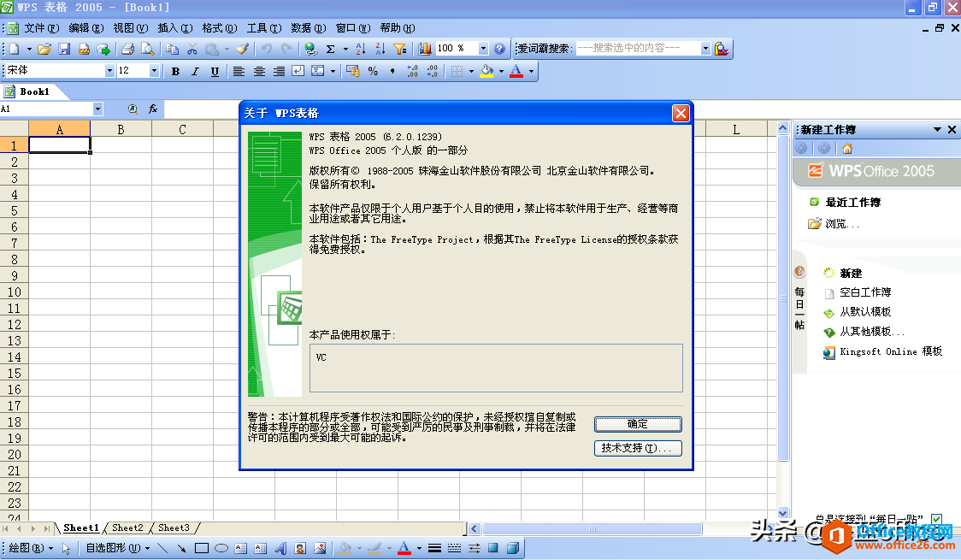The image size is (961, 560).
Task: Align text left in the formatting toolbar
Action: click(x=239, y=72)
